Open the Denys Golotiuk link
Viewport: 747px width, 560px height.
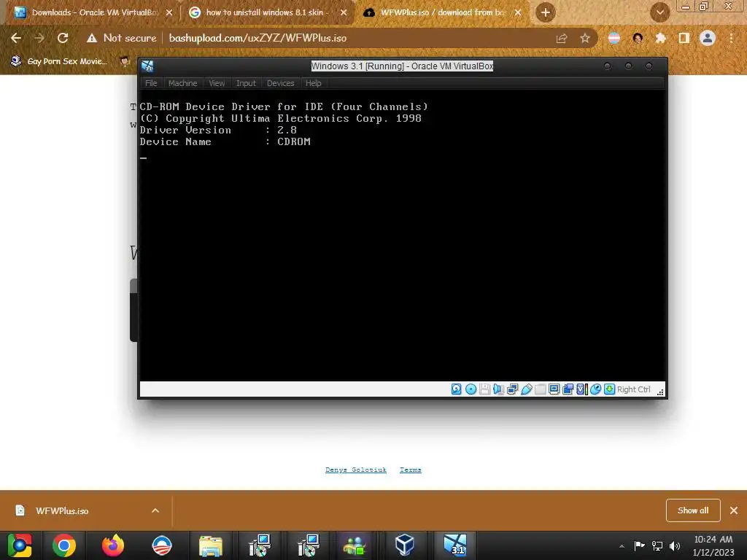[x=356, y=470]
